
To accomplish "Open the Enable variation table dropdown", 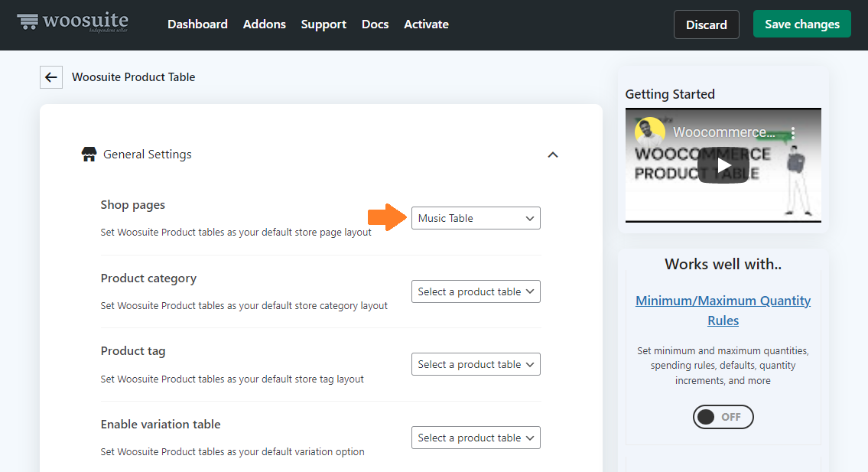I will [476, 438].
